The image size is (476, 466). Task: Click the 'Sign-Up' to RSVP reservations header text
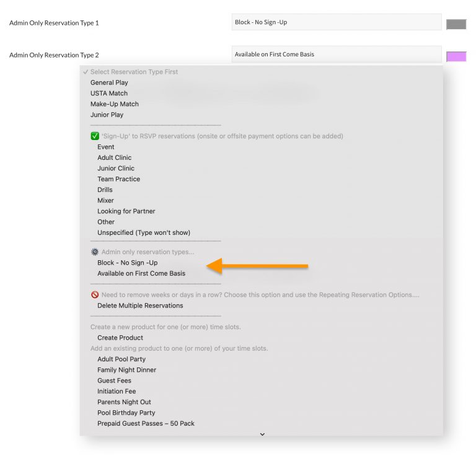(x=223, y=136)
